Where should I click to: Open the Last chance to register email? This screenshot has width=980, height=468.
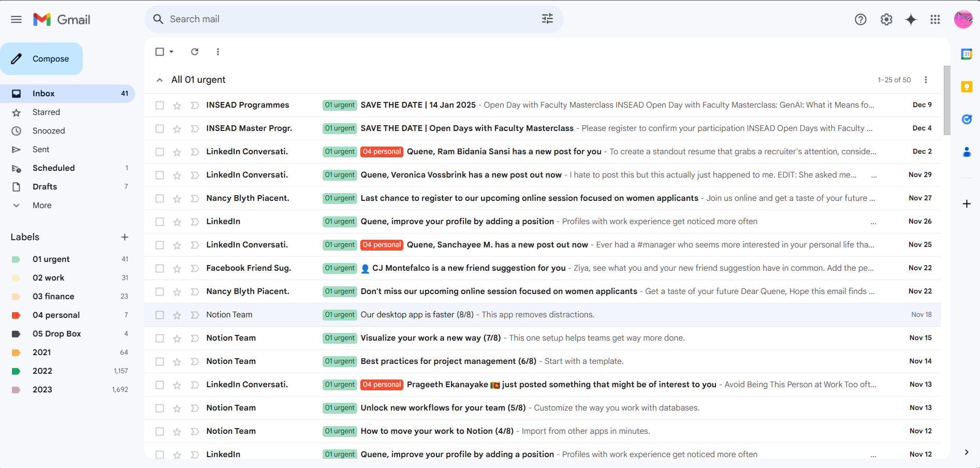(543, 198)
